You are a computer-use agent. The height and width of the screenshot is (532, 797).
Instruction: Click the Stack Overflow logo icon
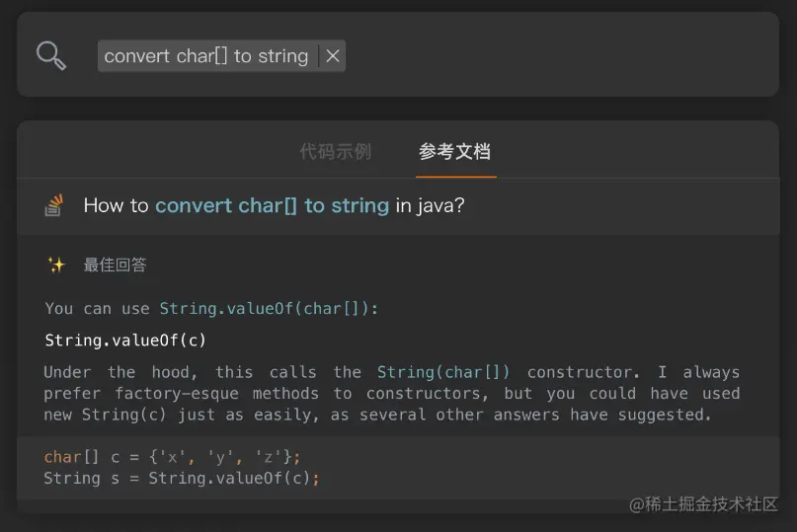(x=53, y=205)
